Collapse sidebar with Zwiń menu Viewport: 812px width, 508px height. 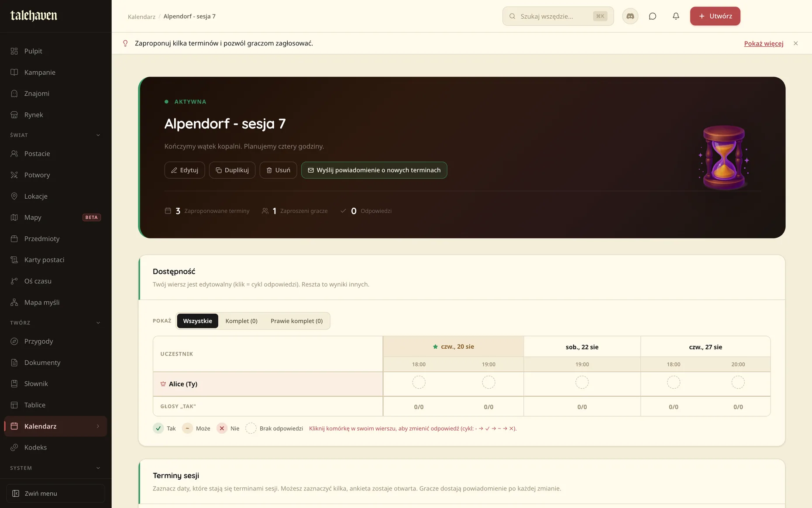tap(55, 493)
